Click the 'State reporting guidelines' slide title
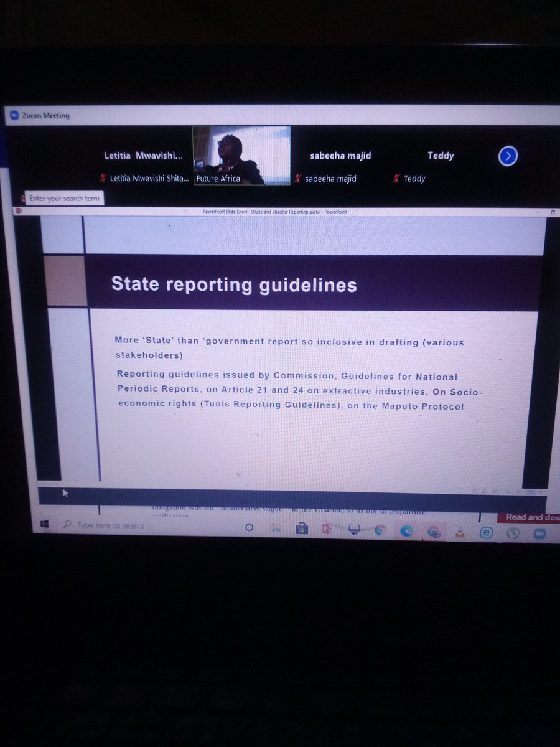Viewport: 560px width, 747px height. click(234, 284)
